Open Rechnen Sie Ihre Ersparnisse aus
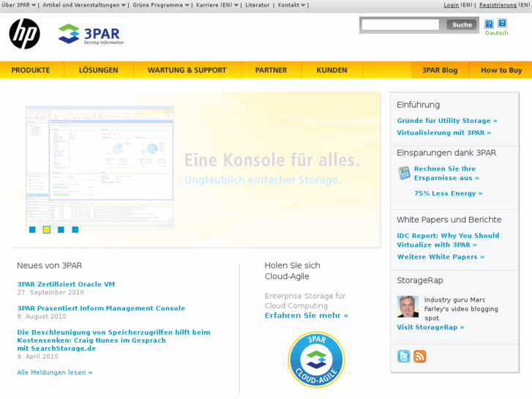 [x=446, y=174]
